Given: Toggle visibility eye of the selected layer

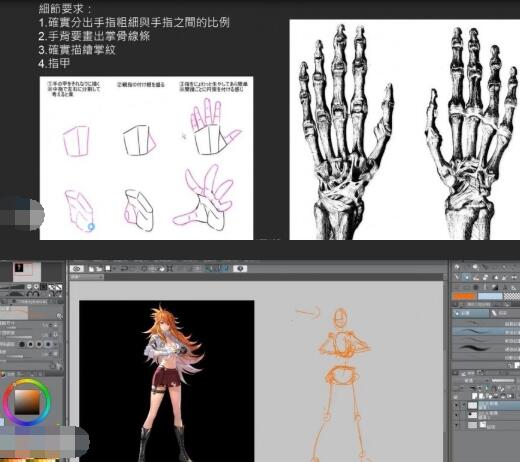Looking at the screenshot, I should (x=457, y=405).
